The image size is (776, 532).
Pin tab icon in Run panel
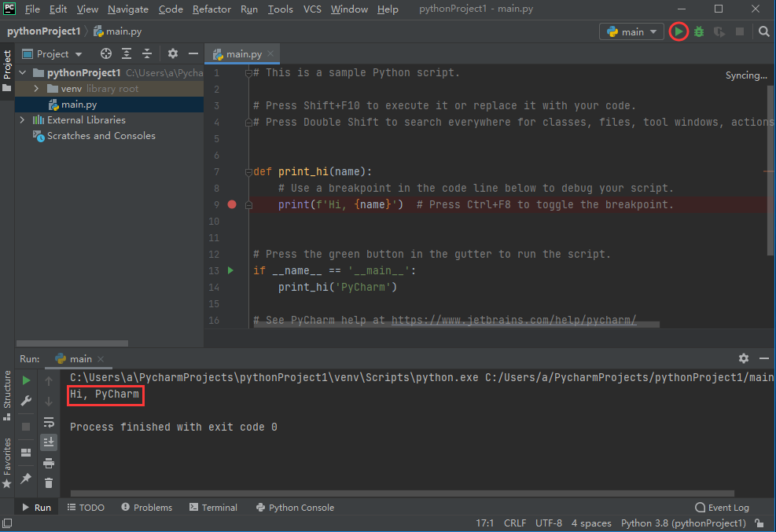(26, 478)
